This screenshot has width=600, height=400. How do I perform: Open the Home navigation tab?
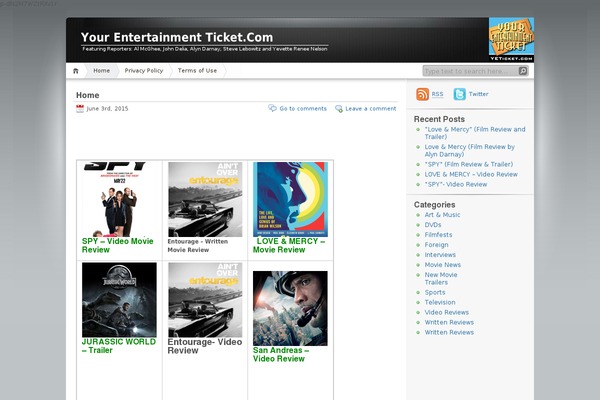101,71
